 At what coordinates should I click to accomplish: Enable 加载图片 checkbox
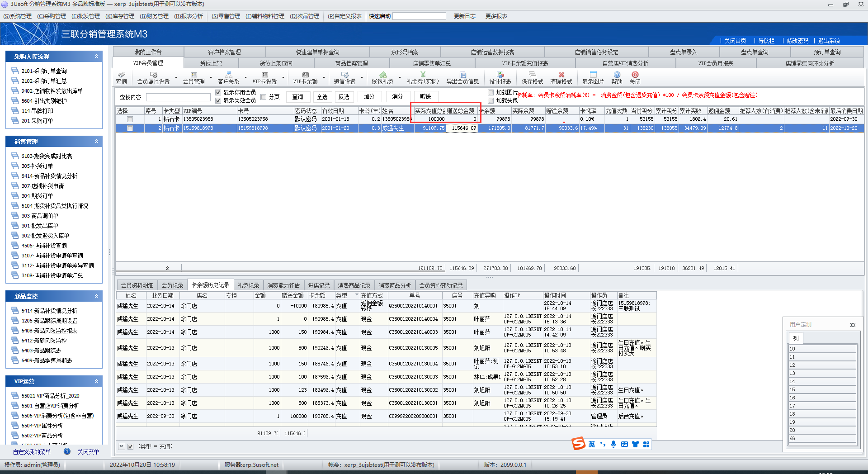[x=491, y=92]
